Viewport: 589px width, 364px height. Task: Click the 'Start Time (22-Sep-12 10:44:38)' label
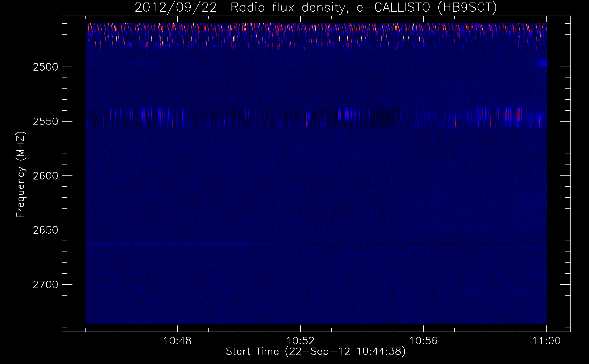coord(316,352)
